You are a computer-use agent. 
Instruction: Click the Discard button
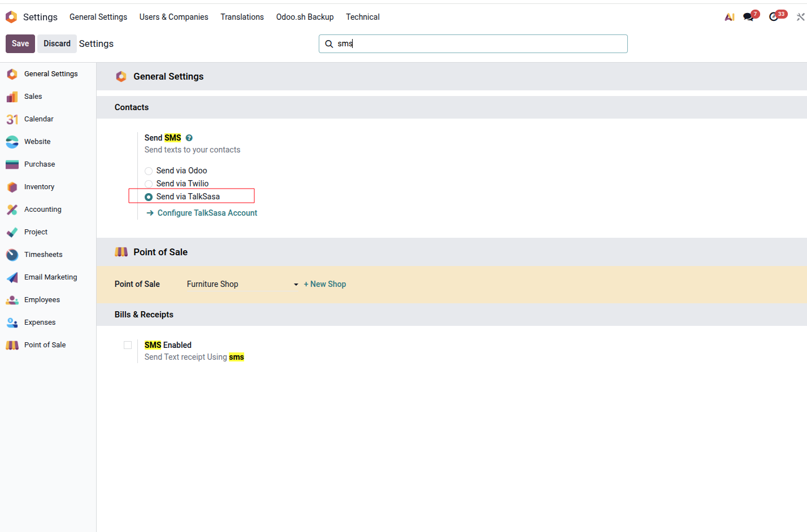click(x=57, y=43)
